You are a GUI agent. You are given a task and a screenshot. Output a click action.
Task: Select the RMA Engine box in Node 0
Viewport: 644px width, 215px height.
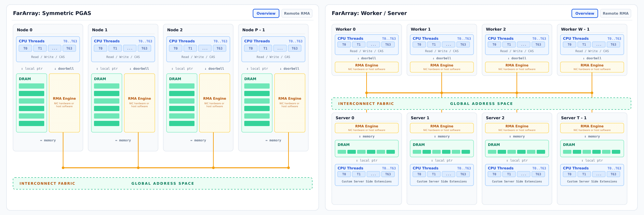[x=64, y=103]
